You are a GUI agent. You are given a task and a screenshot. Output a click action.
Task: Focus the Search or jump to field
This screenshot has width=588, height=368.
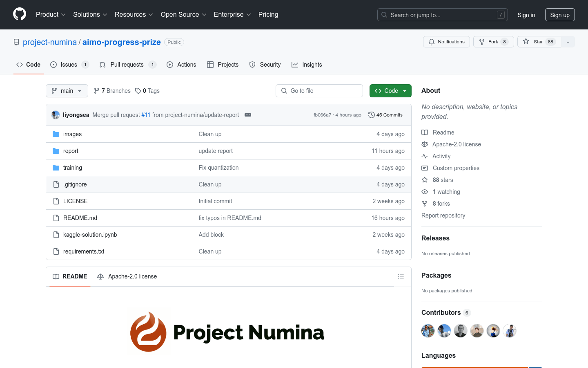coord(443,15)
